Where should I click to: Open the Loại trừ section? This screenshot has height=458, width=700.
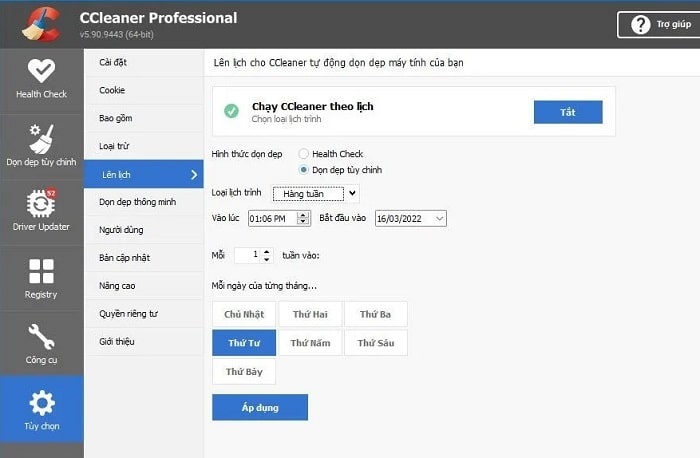tap(144, 146)
